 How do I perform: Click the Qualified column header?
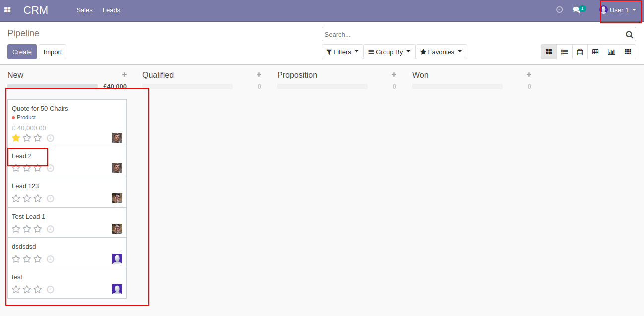tap(158, 75)
